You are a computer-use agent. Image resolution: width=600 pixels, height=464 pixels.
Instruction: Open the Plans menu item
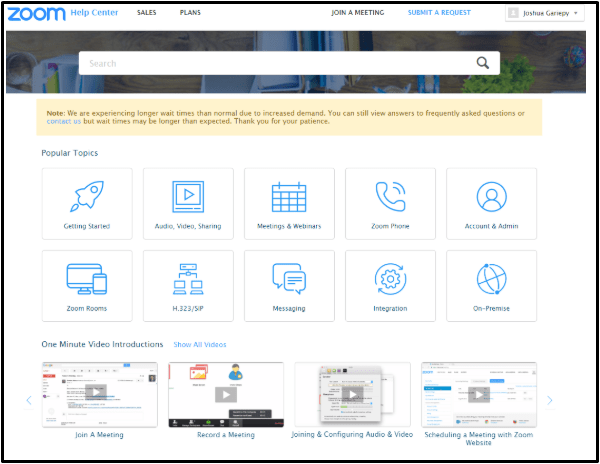190,13
